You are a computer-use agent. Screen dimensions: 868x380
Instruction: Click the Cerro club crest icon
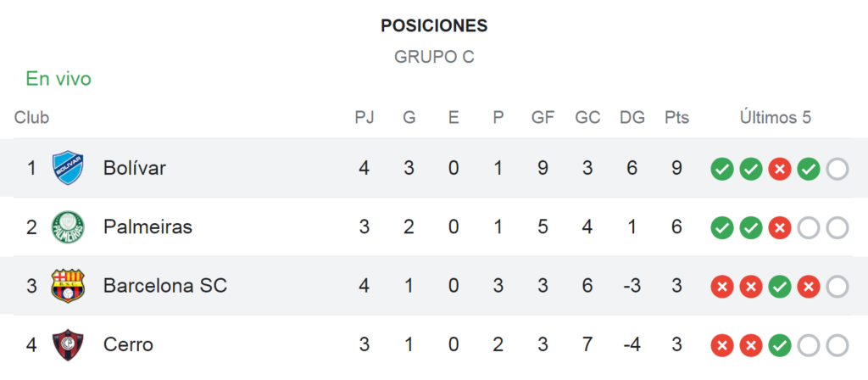(68, 345)
